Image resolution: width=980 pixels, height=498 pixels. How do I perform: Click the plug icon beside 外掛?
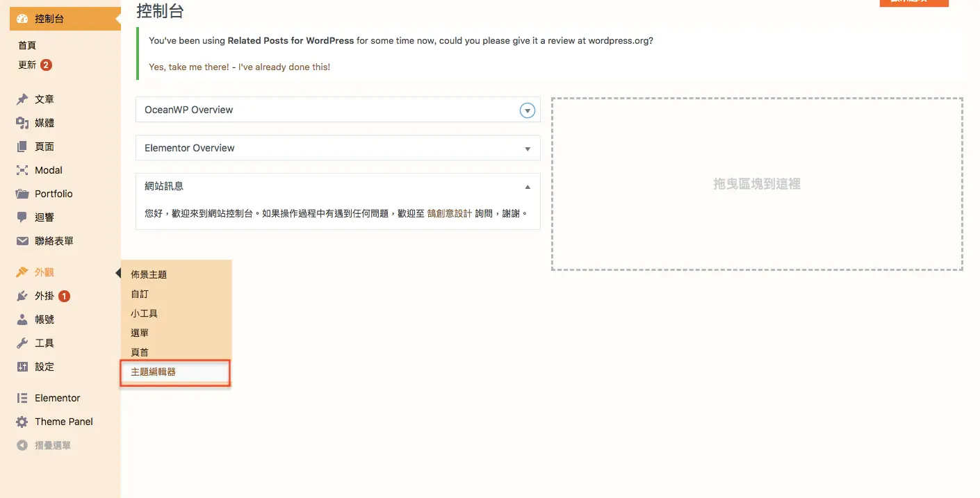click(x=22, y=296)
